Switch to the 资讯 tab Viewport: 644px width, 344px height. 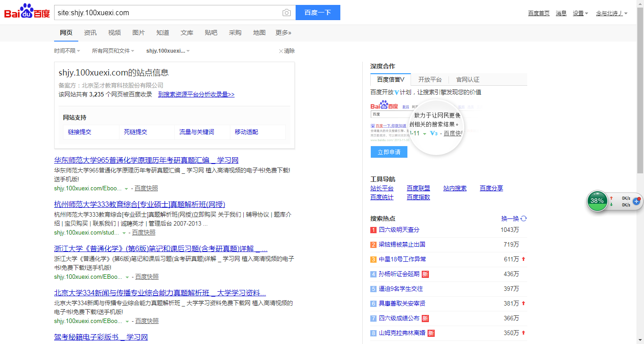(90, 33)
